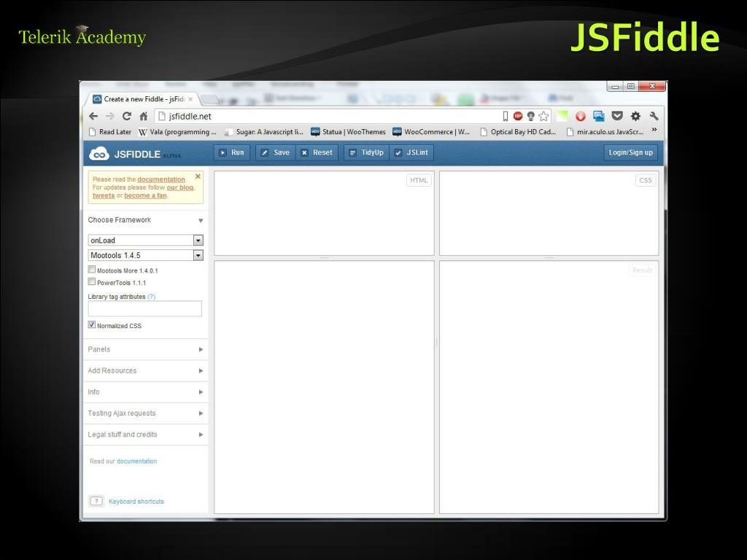747x560 pixels.
Task: Open the Pocket extension icon
Action: (x=617, y=116)
